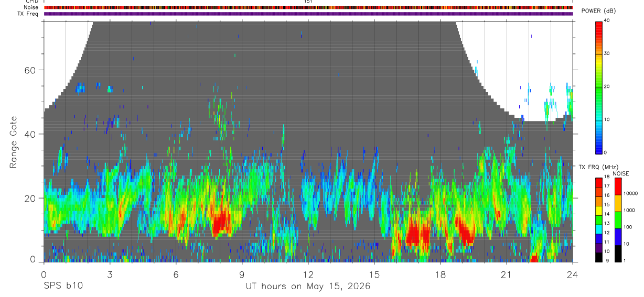Viewport: 644px width, 297px height.
Task: Pick the blue segment of the NOISE scale
Action: pos(617,237)
